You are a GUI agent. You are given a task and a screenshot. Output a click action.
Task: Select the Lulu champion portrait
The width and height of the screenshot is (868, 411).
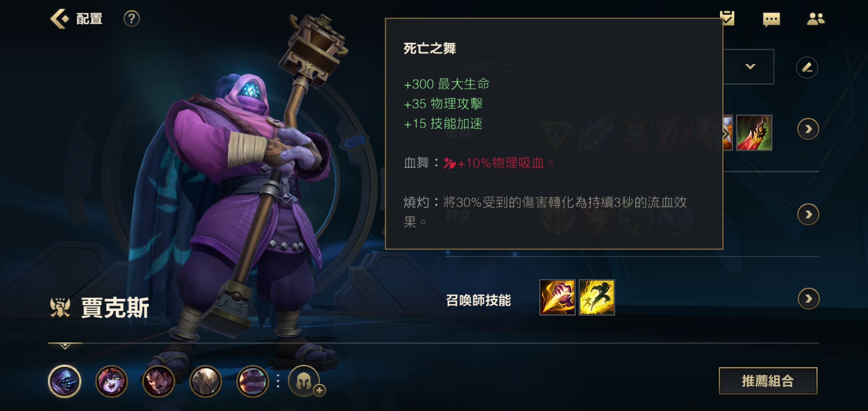pyautogui.click(x=112, y=381)
